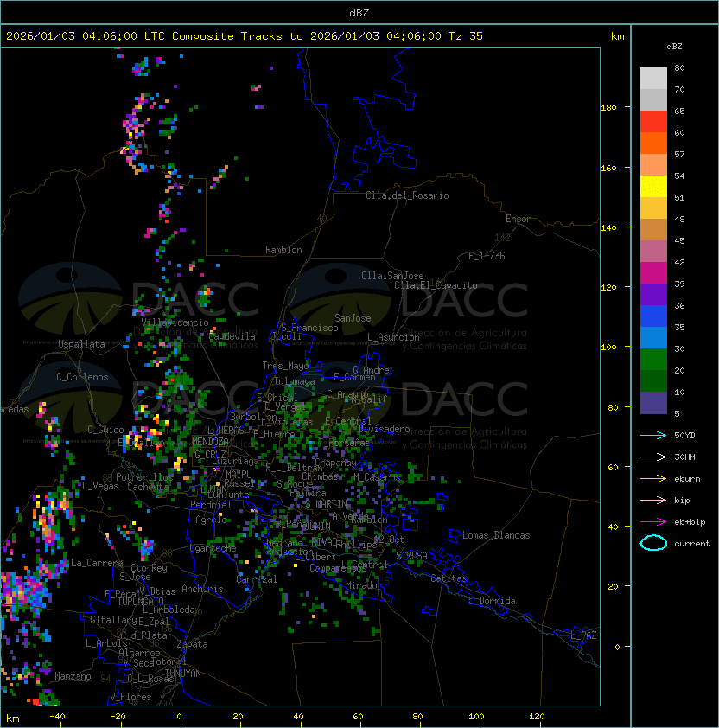Click the E_1-736 map label

(x=487, y=256)
